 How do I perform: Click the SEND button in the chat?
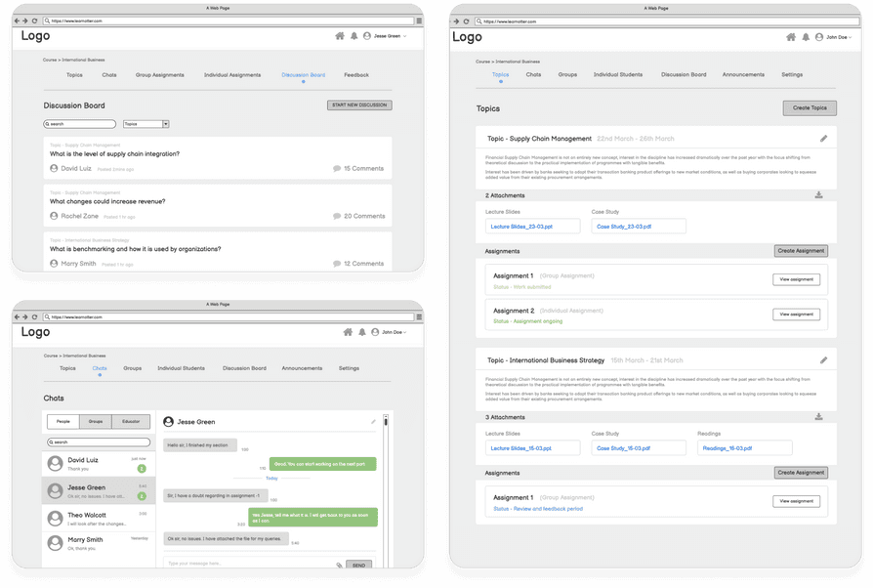pyautogui.click(x=358, y=565)
